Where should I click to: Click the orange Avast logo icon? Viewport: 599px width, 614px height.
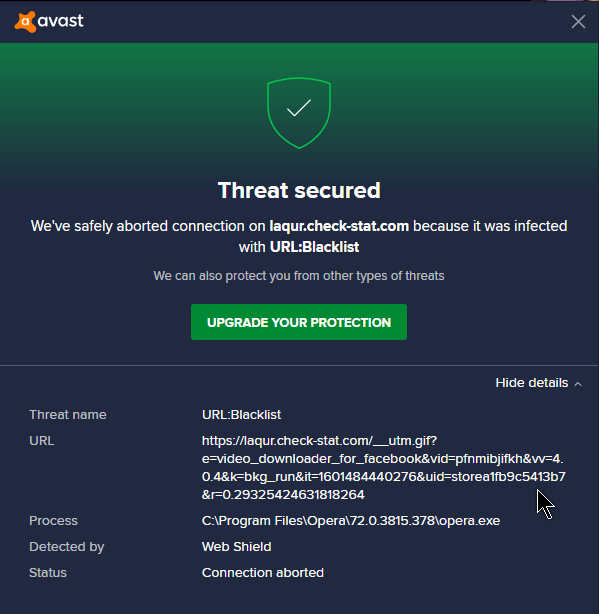point(25,22)
